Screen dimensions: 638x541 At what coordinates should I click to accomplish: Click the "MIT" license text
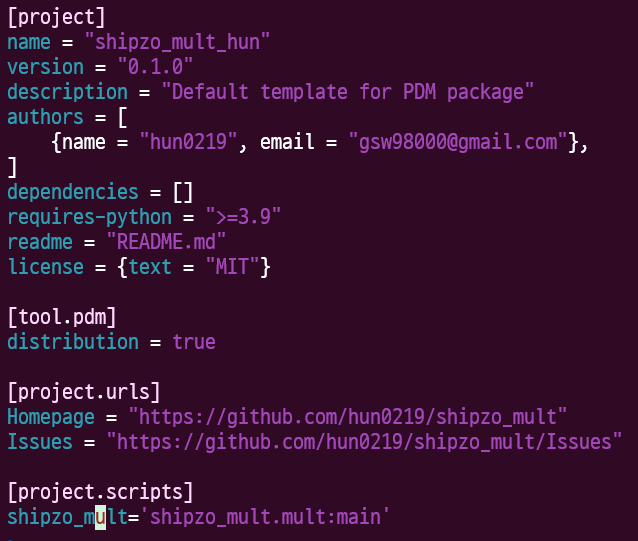(232, 267)
